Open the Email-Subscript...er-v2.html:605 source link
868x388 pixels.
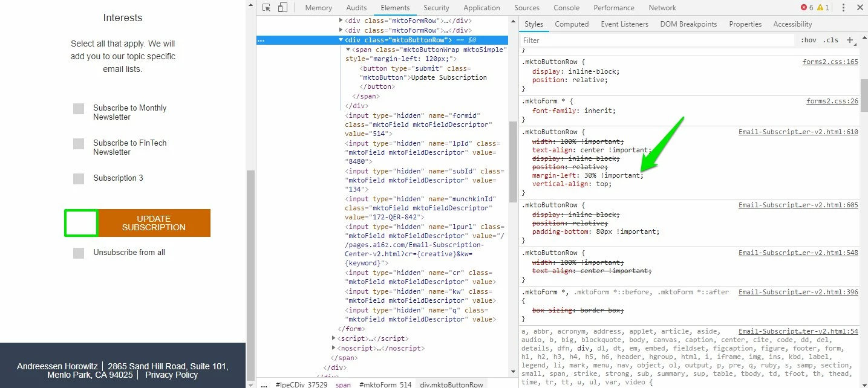pos(798,205)
